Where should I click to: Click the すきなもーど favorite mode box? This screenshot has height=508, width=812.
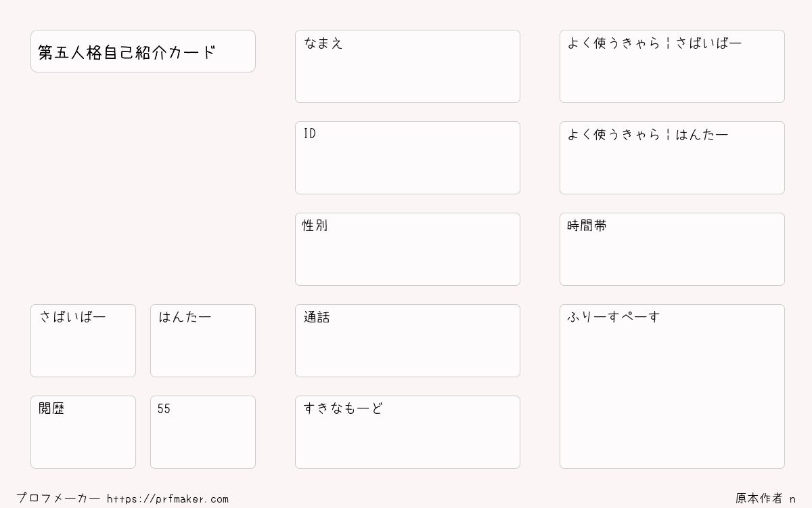(407, 432)
